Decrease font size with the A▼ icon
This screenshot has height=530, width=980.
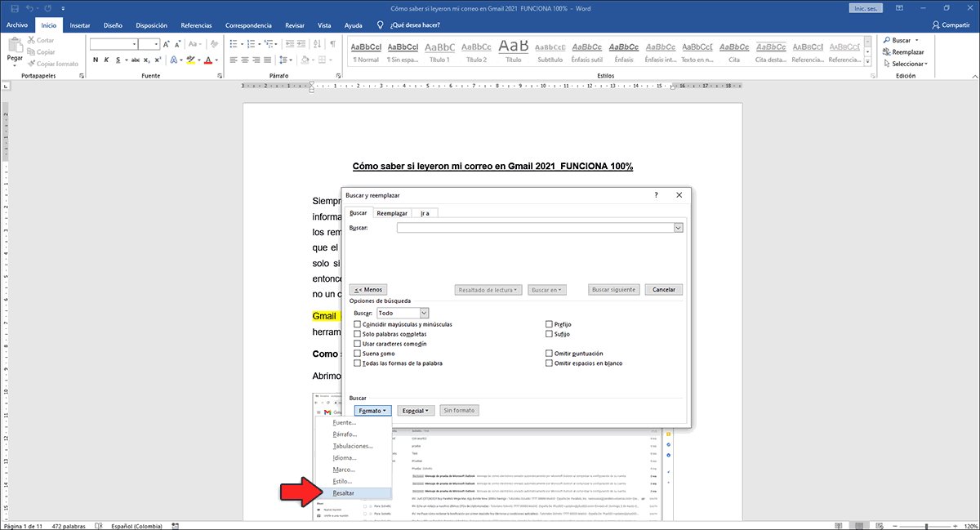177,44
